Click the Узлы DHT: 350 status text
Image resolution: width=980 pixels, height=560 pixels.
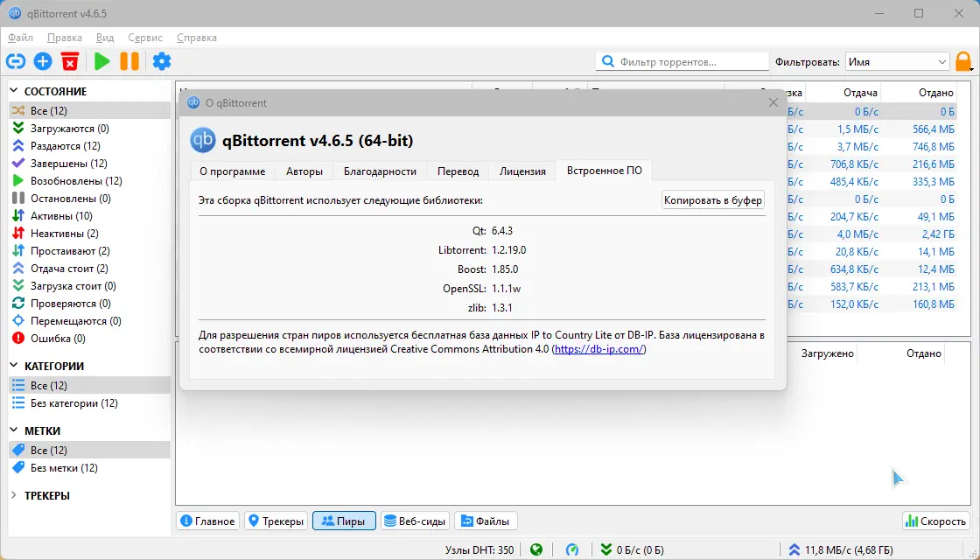[x=479, y=550]
